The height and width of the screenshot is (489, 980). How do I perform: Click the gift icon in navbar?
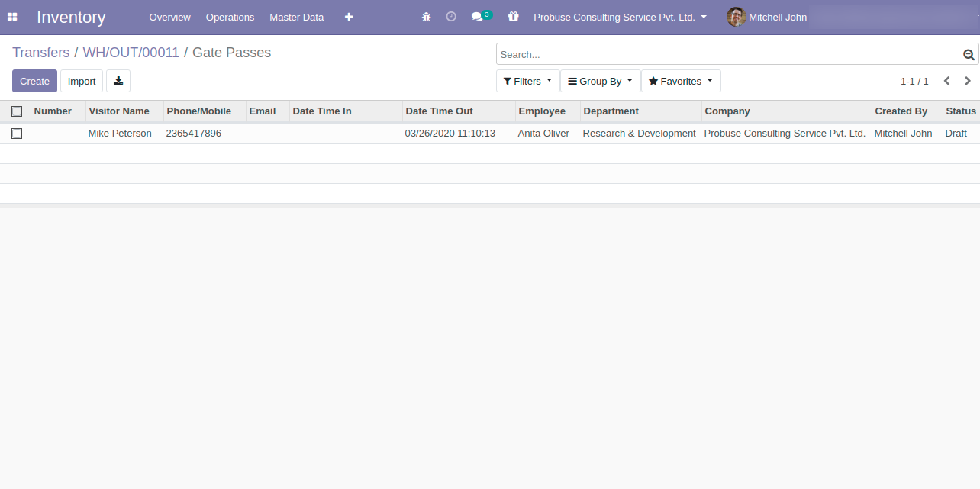pos(514,17)
